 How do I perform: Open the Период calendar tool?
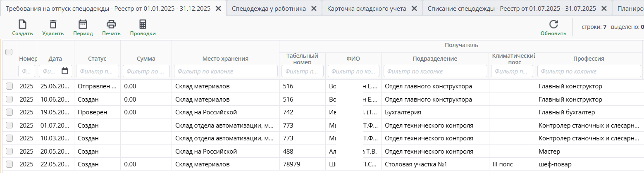[x=83, y=25]
